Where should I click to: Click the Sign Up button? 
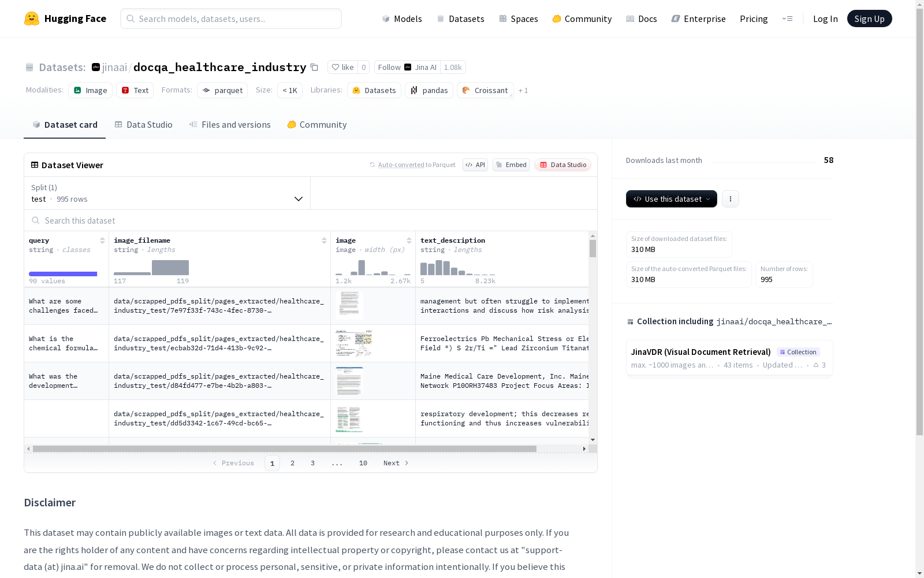(x=870, y=18)
